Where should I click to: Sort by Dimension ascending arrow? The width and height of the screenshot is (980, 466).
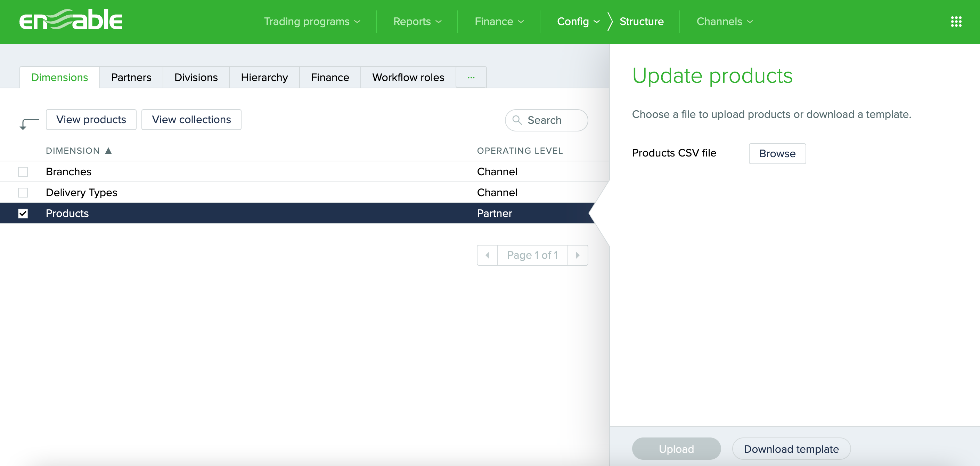point(108,151)
